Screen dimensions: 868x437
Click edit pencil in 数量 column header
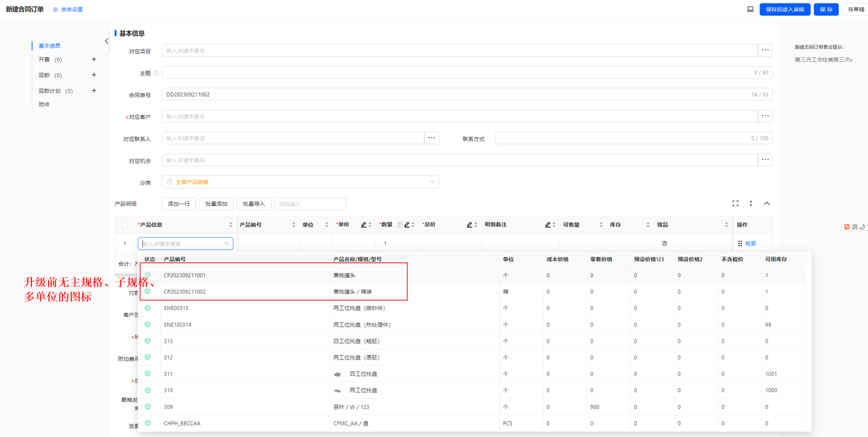click(407, 225)
